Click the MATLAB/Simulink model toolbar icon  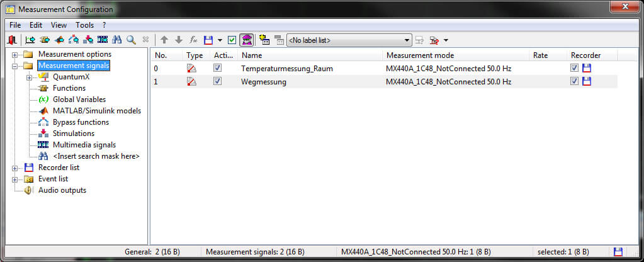tap(59, 40)
